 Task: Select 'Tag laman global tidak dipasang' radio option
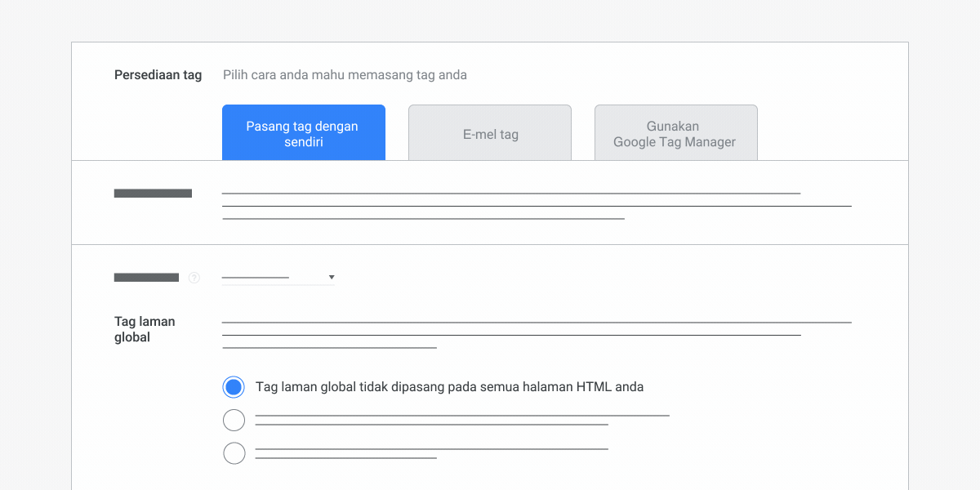[234, 387]
